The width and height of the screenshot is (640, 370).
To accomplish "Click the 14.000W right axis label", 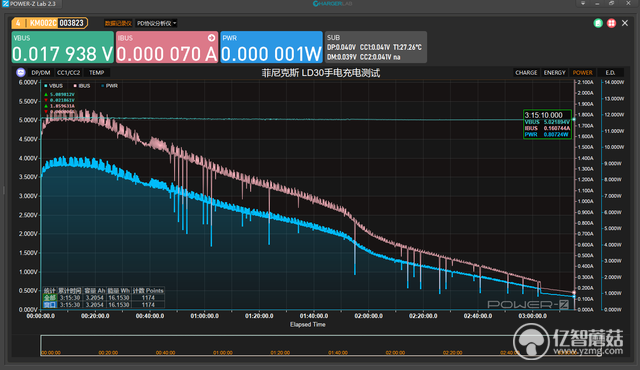I will 614,82.
